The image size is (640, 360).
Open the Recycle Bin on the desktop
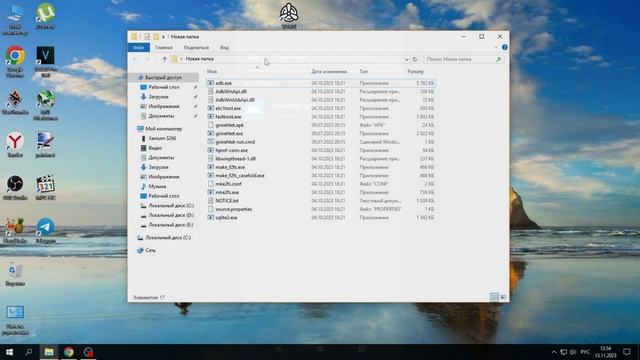[x=15, y=274]
